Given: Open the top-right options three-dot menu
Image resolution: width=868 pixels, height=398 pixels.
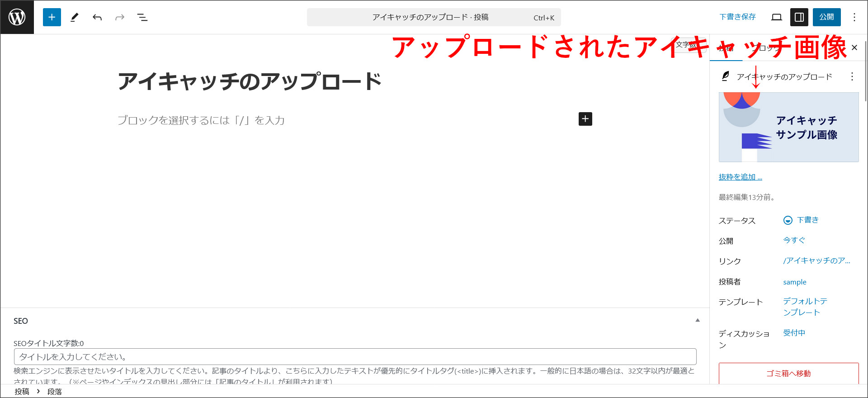Looking at the screenshot, I should [x=854, y=17].
